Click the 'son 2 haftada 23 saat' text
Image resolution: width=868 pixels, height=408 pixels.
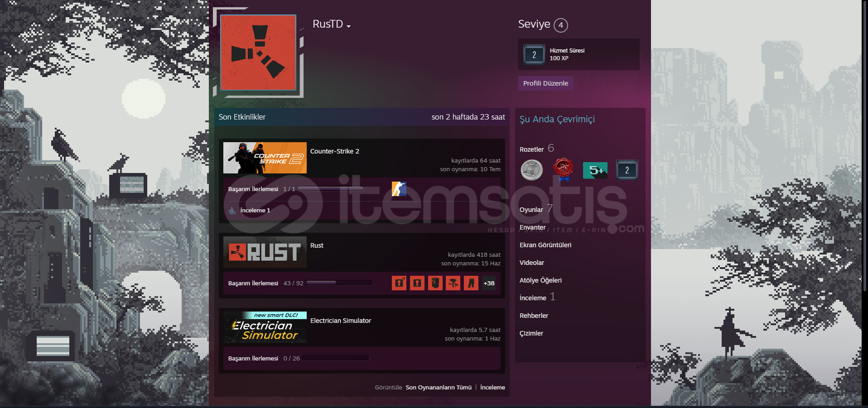468,117
